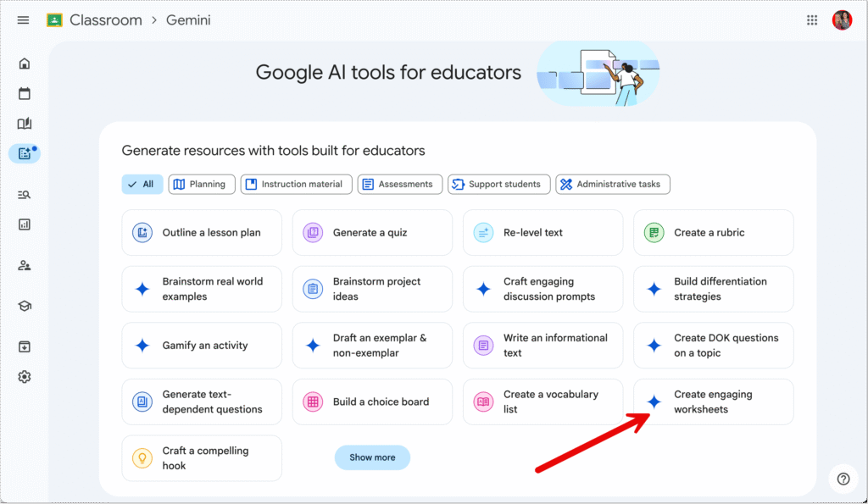Open Craft engaging discussion prompts tool
Viewport: 868px width, 504px height.
pos(542,289)
